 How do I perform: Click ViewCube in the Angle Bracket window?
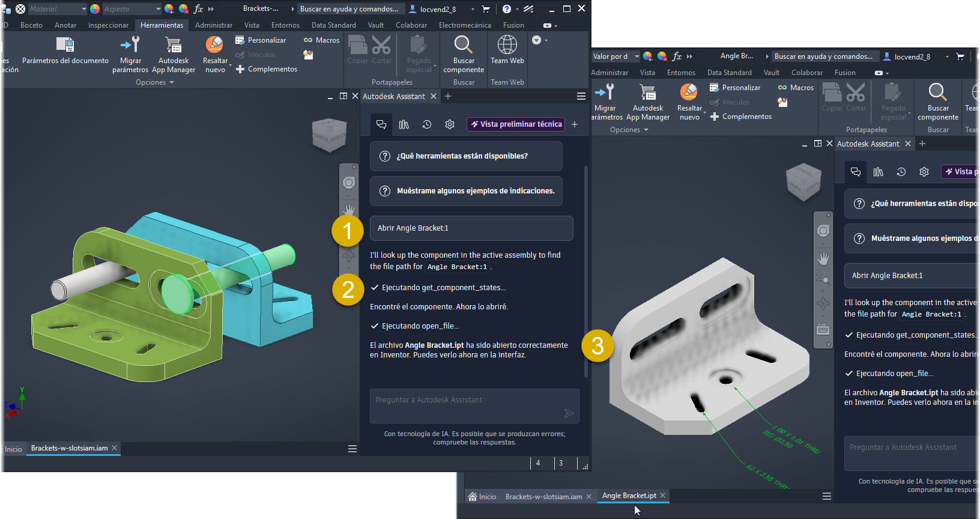pos(803,181)
